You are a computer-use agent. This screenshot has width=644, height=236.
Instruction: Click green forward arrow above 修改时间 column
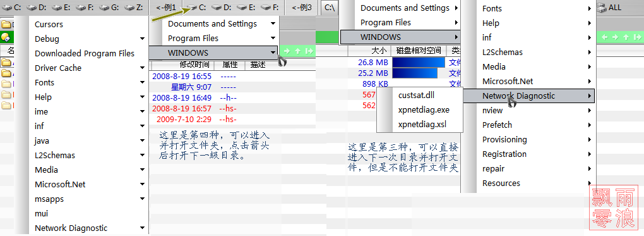coord(287,51)
